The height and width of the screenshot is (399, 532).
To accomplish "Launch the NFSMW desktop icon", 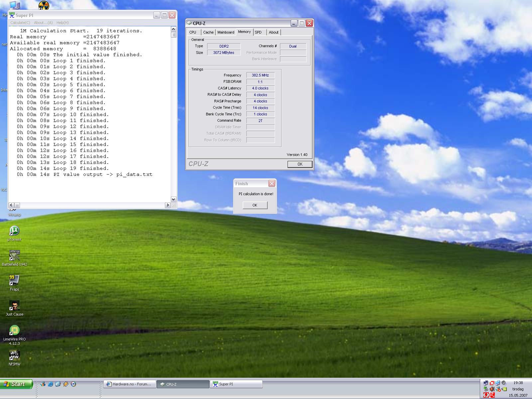I will [x=14, y=358].
